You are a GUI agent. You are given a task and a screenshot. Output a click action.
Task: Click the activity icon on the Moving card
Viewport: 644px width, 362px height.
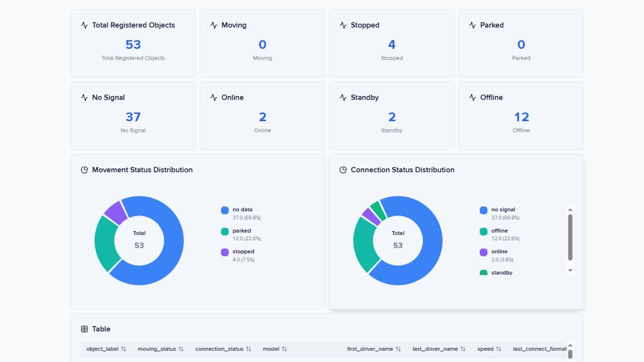pyautogui.click(x=214, y=25)
